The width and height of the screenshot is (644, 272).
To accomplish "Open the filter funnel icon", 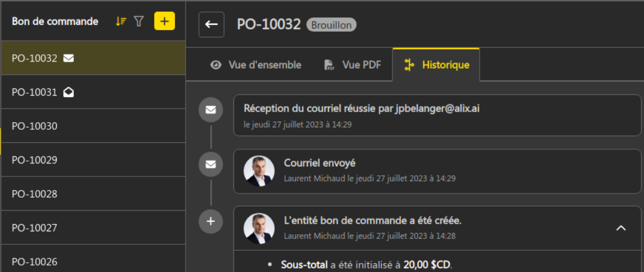I will click(x=139, y=21).
